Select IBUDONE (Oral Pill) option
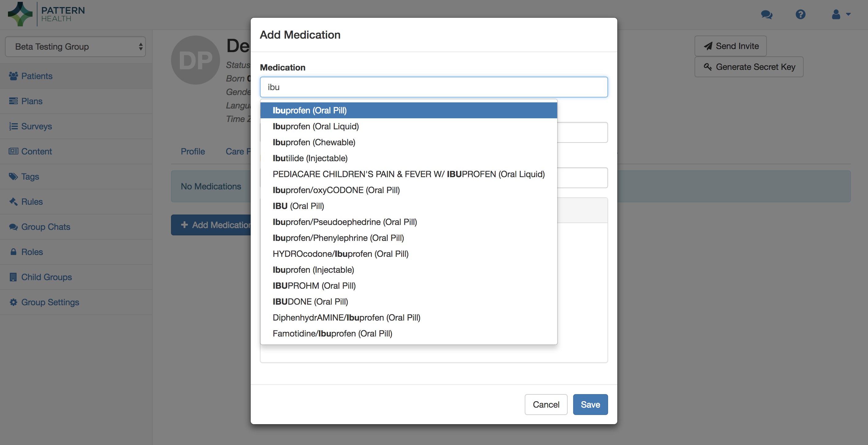 pos(310,302)
